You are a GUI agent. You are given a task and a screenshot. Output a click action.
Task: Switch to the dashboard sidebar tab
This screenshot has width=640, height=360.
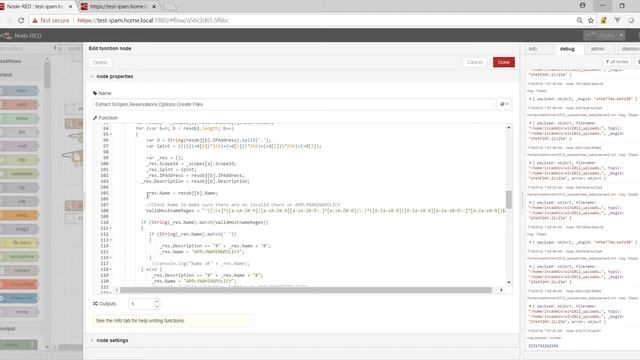click(x=629, y=49)
